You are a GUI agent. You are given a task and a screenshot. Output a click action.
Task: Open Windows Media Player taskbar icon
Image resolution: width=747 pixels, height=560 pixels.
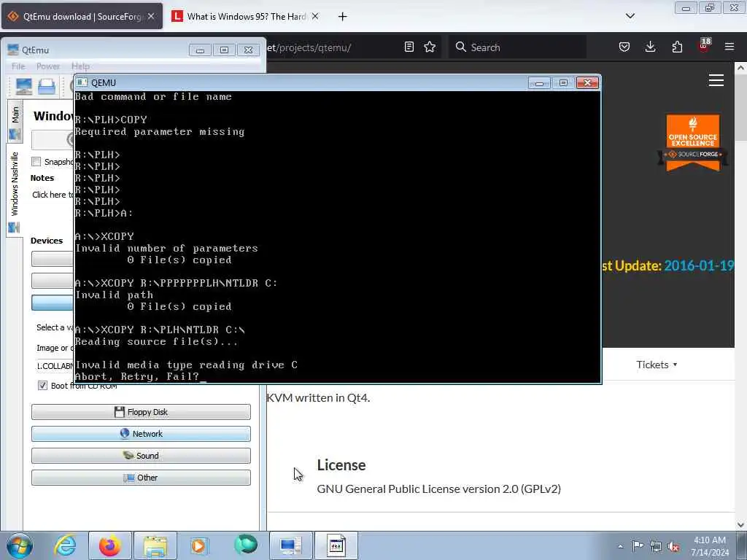tap(200, 545)
